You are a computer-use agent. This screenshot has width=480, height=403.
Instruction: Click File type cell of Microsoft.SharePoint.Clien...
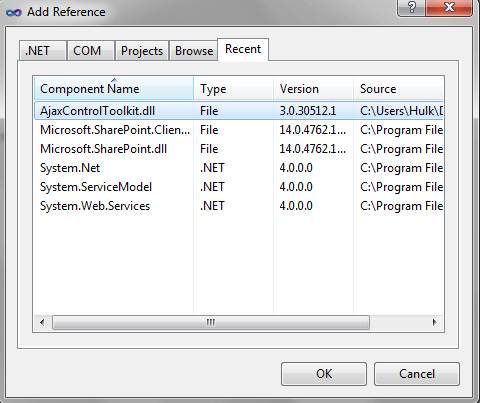[x=209, y=130]
